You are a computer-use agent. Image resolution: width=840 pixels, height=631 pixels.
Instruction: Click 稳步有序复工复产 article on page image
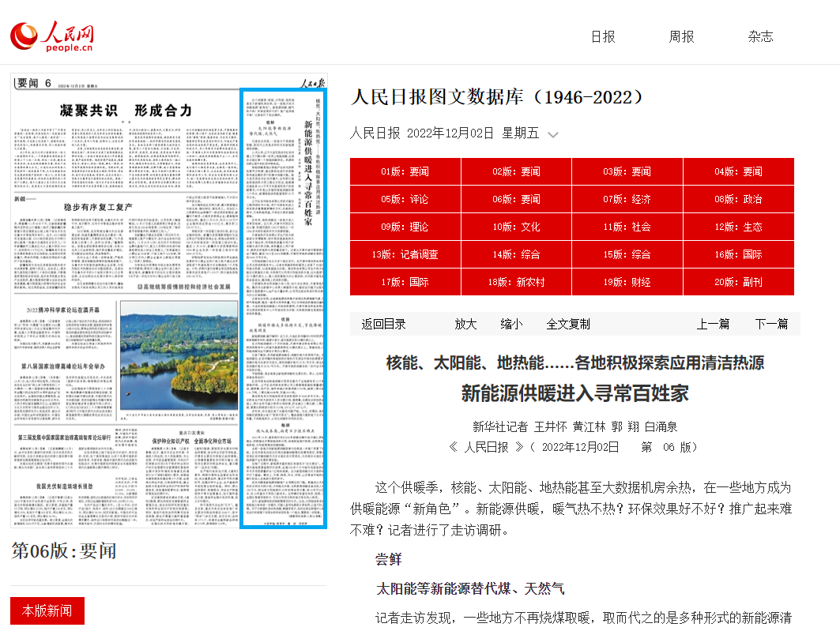coord(98,207)
